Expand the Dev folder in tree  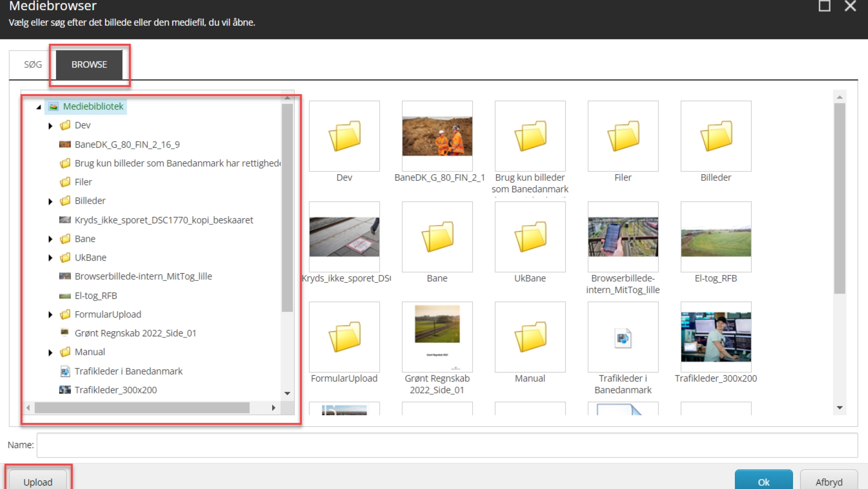click(x=50, y=126)
